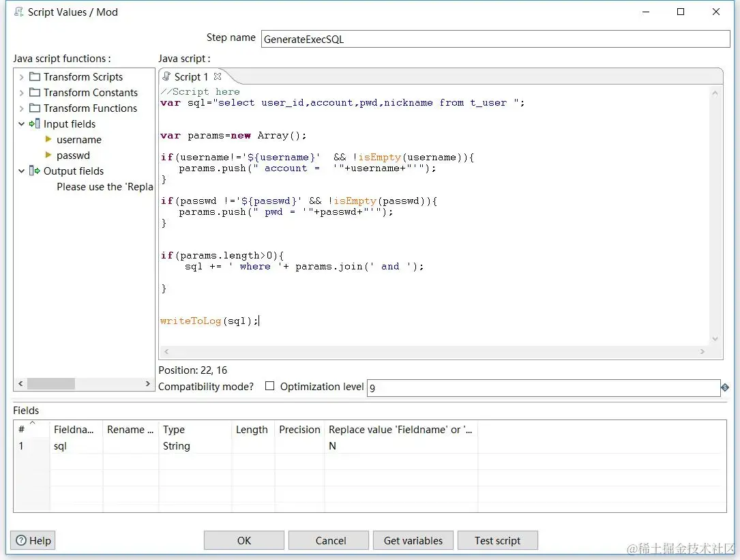Click the Replace value column header

click(x=400, y=429)
